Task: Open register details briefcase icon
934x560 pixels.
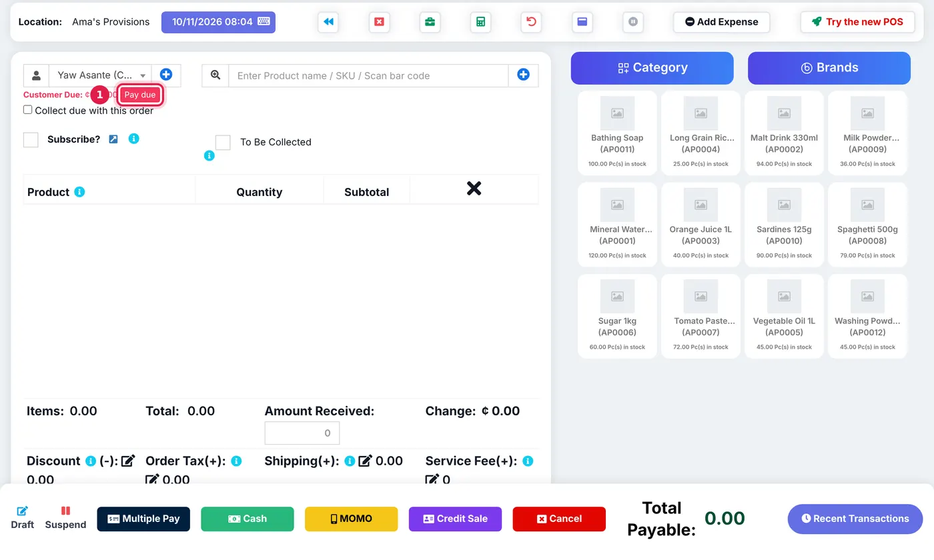Action: click(x=430, y=22)
